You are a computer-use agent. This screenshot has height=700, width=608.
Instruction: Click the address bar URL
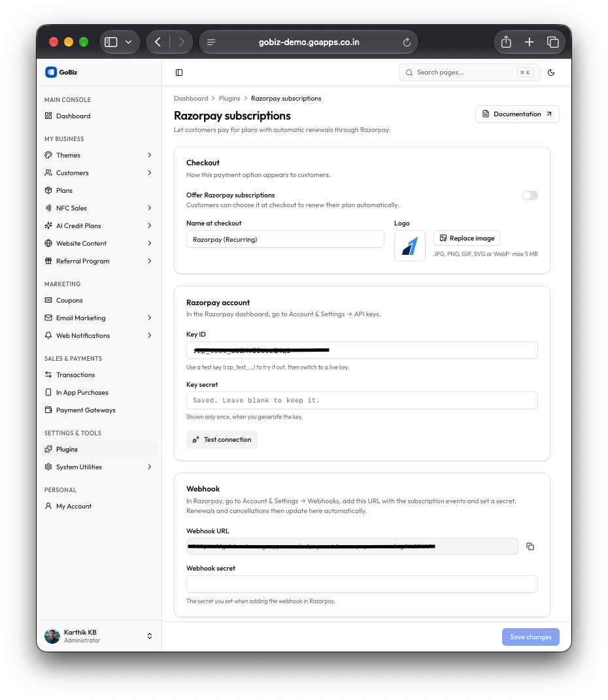click(x=309, y=42)
